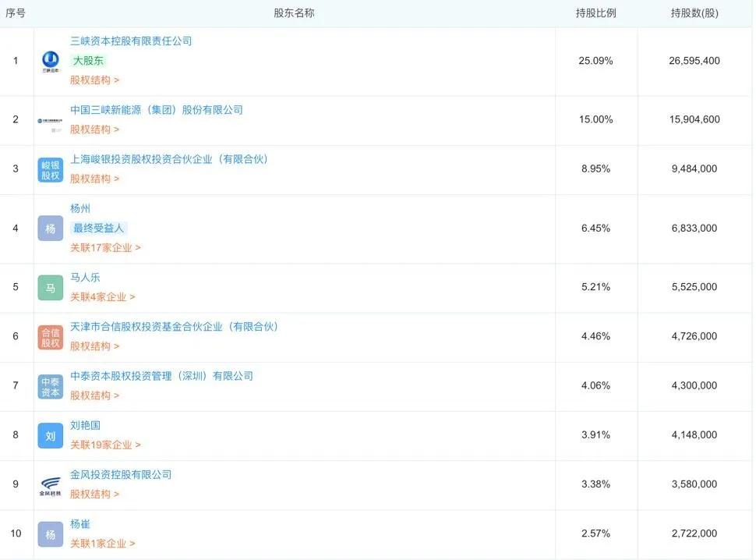Expand 股权结构 under 金风投资控股有限公司
This screenshot has height=560, width=756.
click(94, 494)
